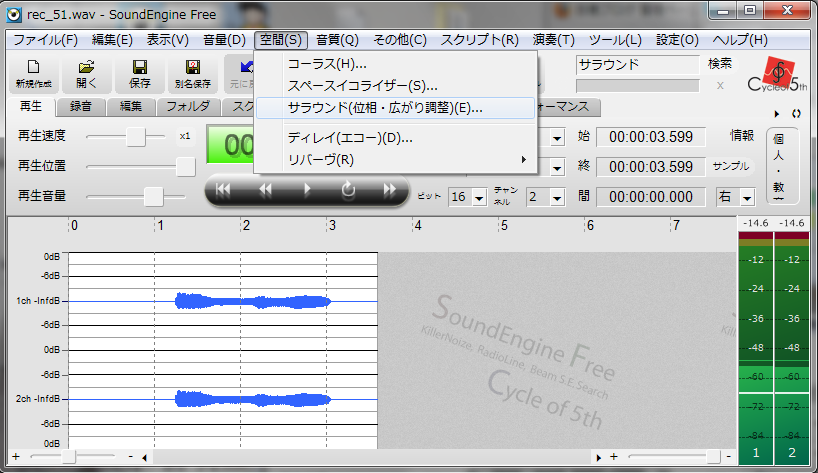Click the 再生速度 slider handle
This screenshot has width=818, height=473.
136,137
